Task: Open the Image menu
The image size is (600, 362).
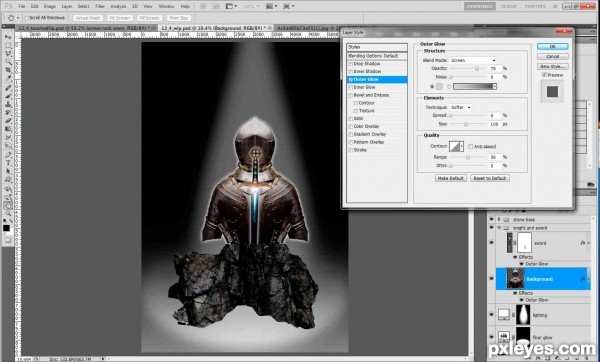Action: (x=49, y=7)
